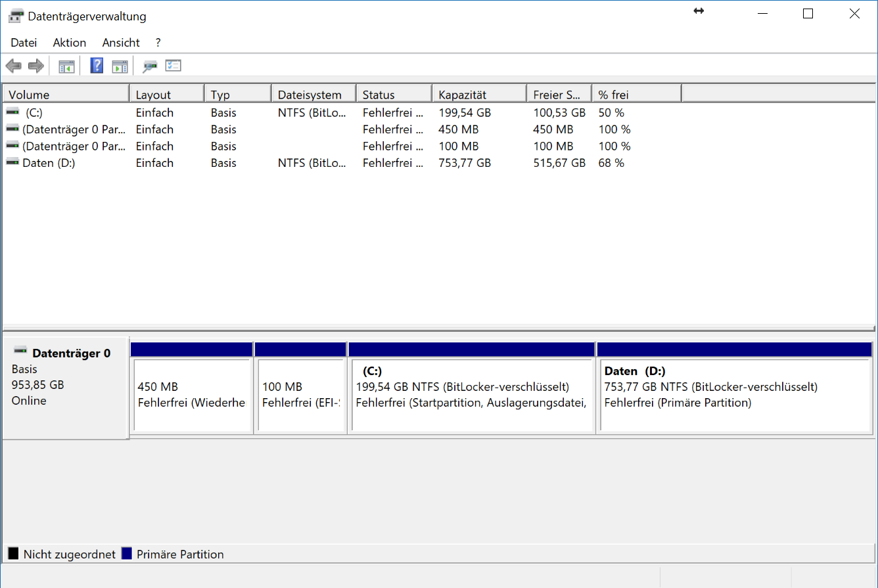
Task: Select the 450 MB recovery partition block
Action: [191, 388]
